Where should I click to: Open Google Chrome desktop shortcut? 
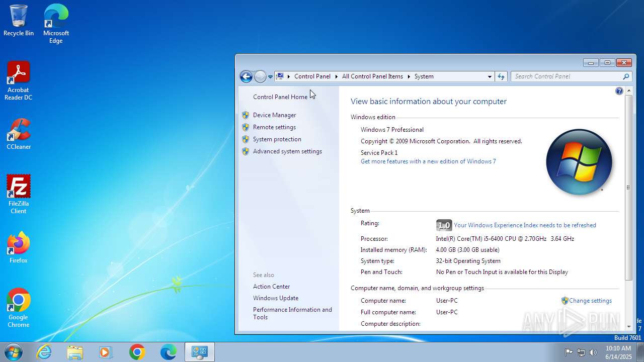click(x=19, y=308)
